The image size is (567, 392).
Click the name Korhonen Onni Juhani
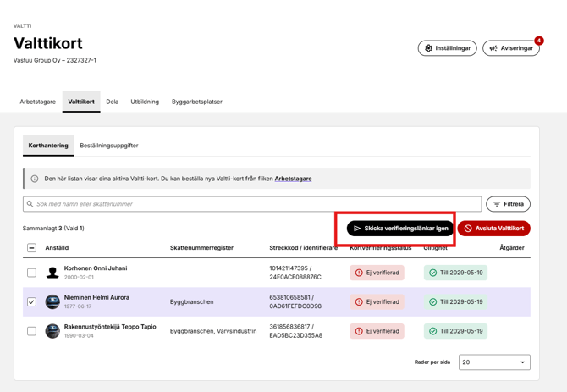coord(96,268)
